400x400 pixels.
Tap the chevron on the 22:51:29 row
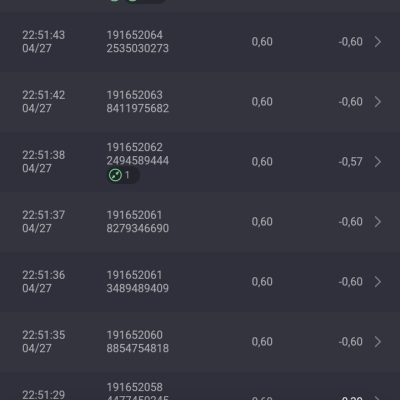pyautogui.click(x=378, y=398)
